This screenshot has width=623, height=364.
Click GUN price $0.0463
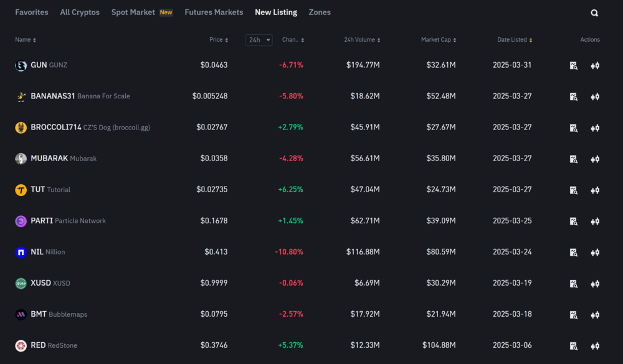[214, 65]
